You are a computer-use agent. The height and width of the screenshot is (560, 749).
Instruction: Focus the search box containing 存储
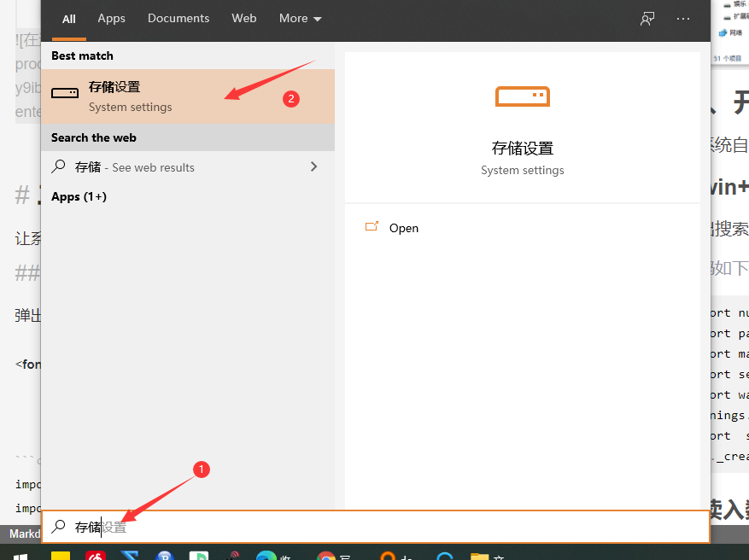pos(376,527)
